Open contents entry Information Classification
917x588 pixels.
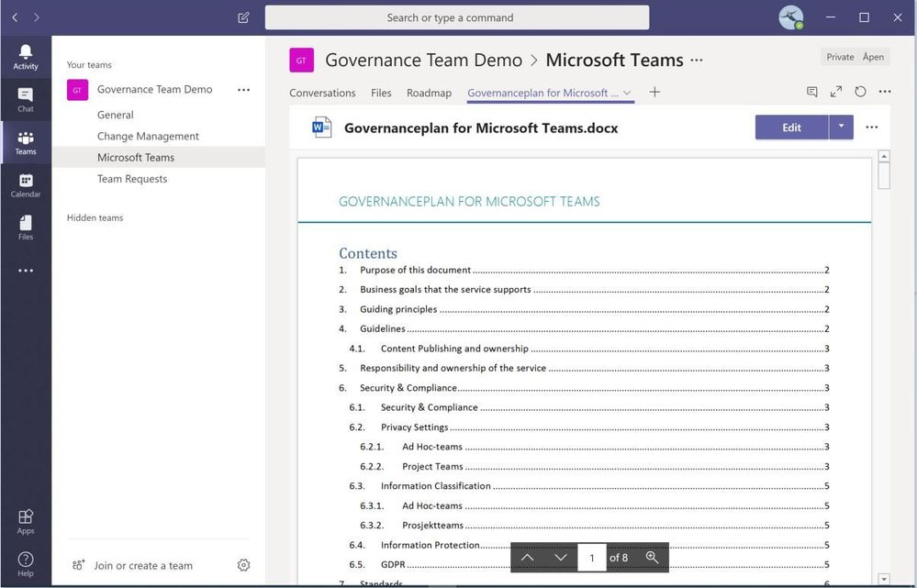[589, 485]
